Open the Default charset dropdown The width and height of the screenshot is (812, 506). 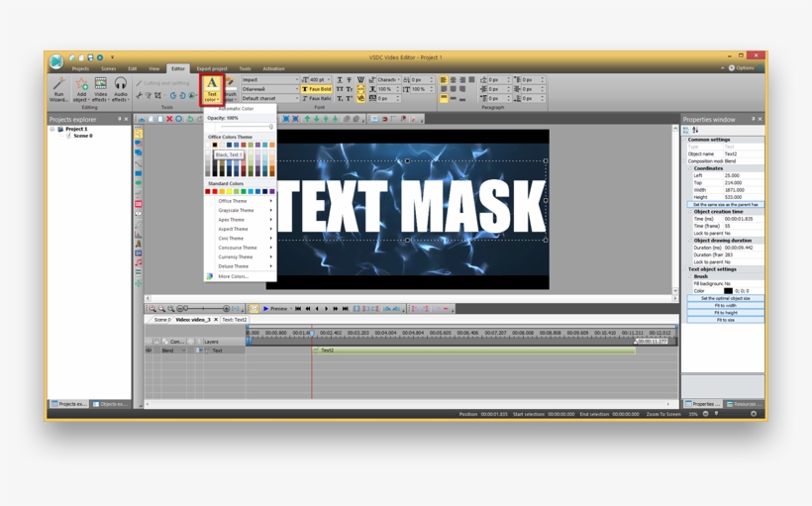click(x=297, y=98)
